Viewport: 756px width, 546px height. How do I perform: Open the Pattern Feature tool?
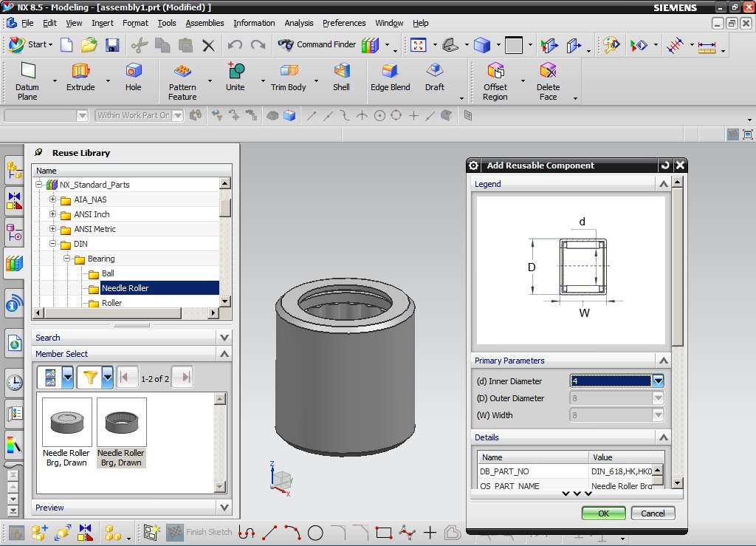pos(182,81)
